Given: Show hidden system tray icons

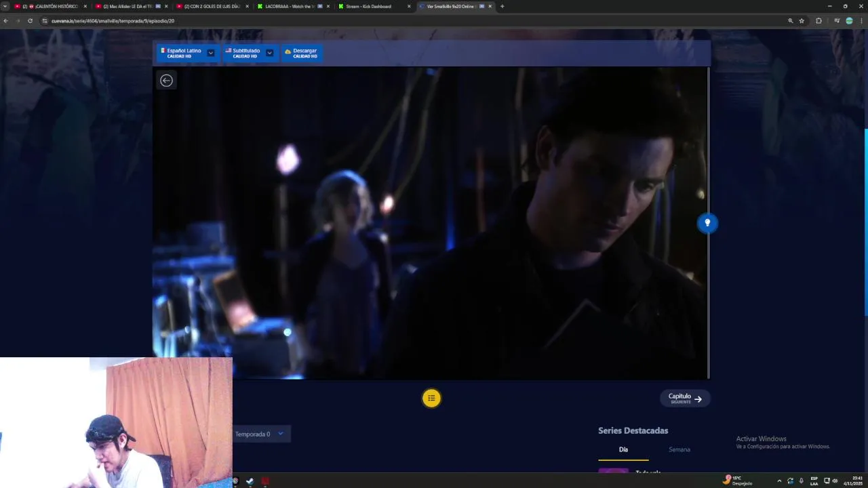Looking at the screenshot, I should (778, 481).
